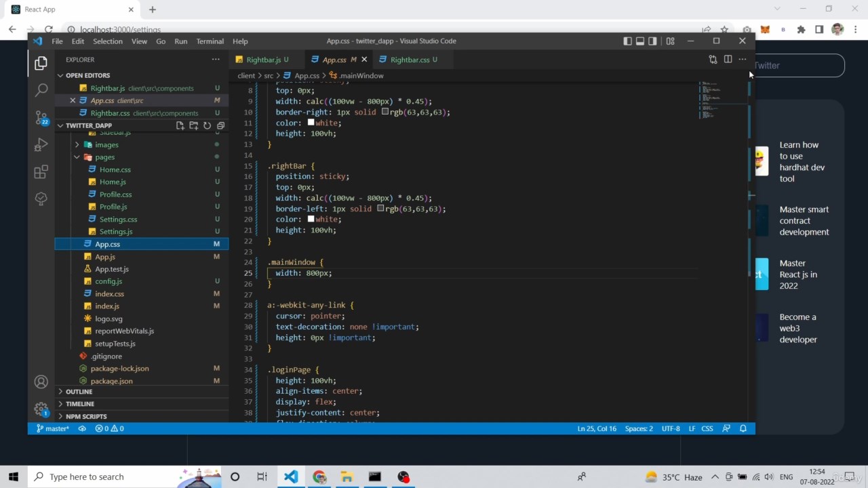Click rgb(63,63,63) color swatch on border-right line
The height and width of the screenshot is (488, 868).
[385, 112]
